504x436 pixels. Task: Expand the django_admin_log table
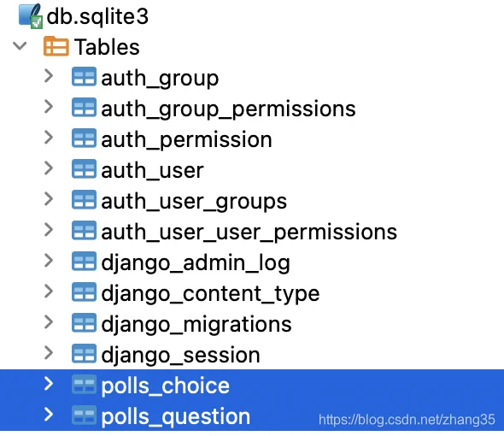49,261
